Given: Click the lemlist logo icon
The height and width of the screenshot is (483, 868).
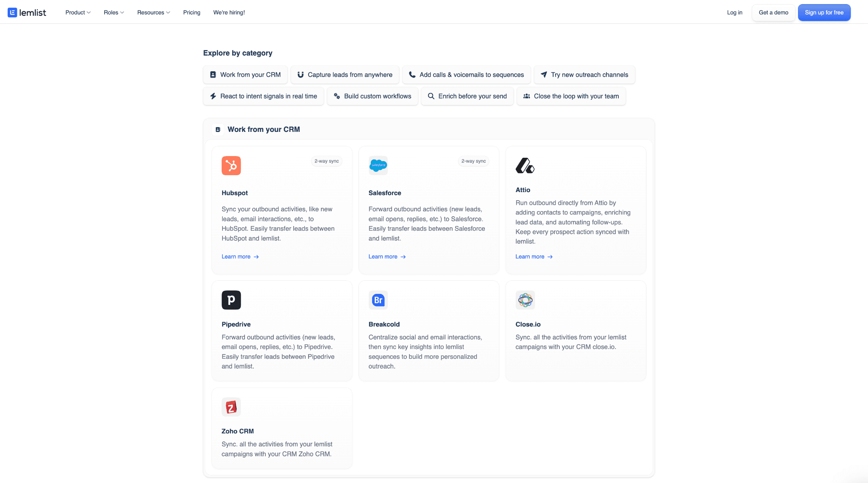Looking at the screenshot, I should click(12, 13).
